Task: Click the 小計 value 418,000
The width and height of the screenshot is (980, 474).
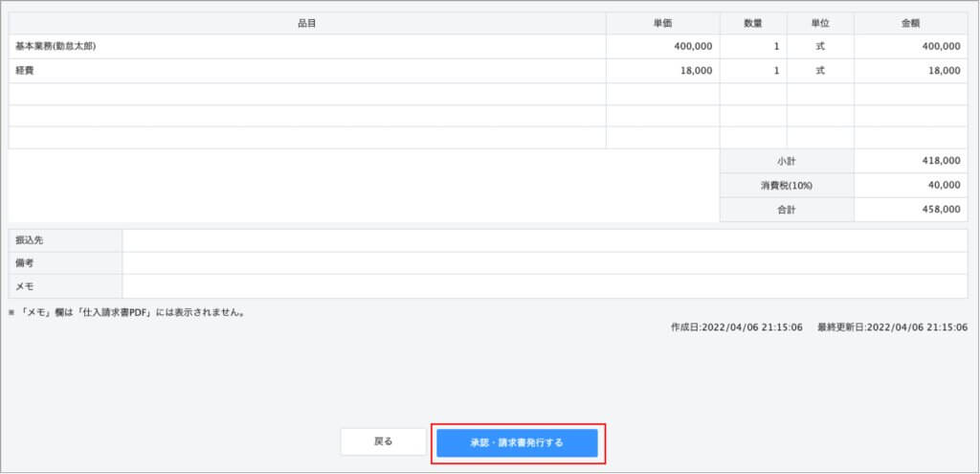Action: click(x=910, y=161)
